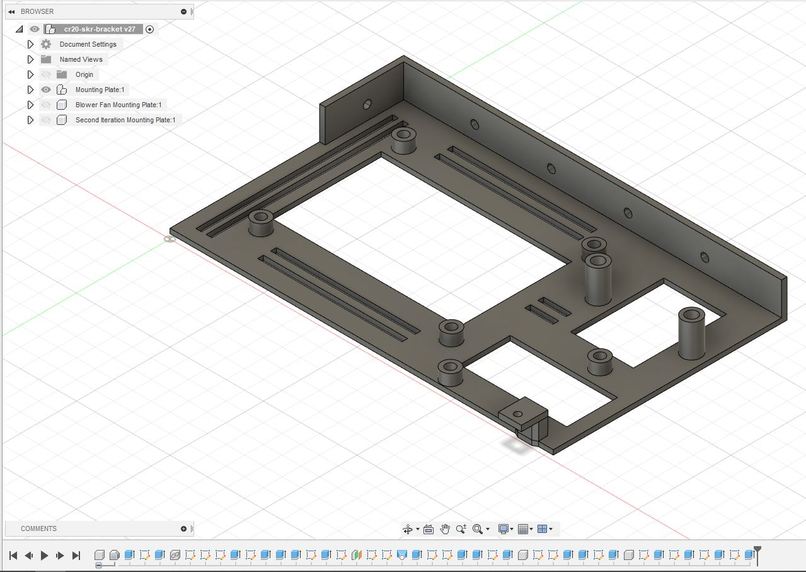This screenshot has height=572, width=806.
Task: Expand the Mounting Plate:1 node
Action: click(30, 89)
